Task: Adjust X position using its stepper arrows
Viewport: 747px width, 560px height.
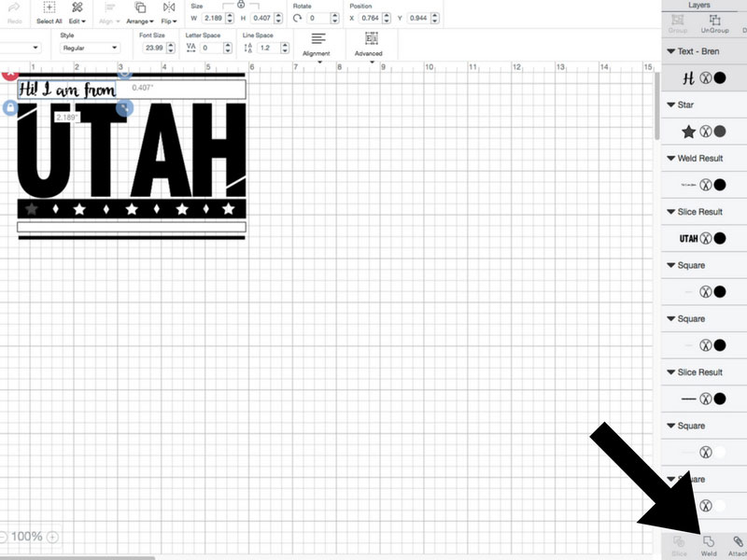Action: tap(387, 18)
